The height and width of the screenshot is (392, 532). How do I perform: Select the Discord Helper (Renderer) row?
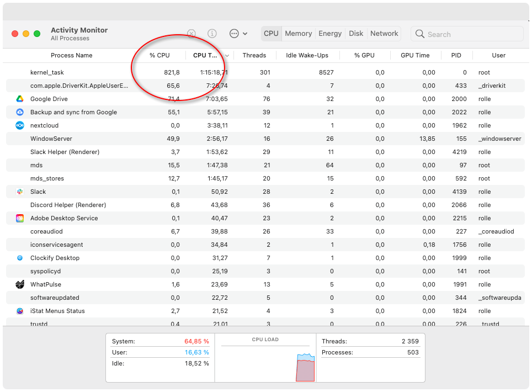point(265,205)
